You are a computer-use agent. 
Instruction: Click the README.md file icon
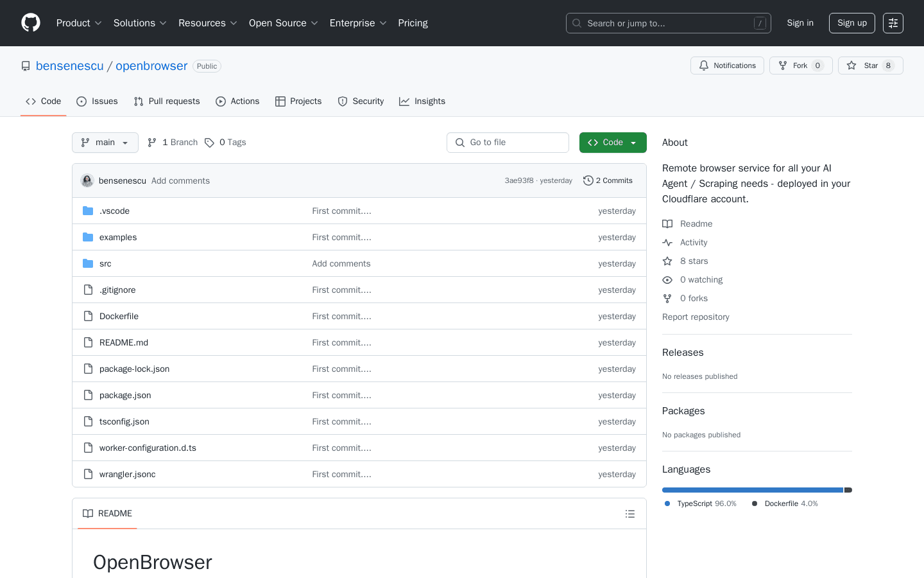pos(89,342)
